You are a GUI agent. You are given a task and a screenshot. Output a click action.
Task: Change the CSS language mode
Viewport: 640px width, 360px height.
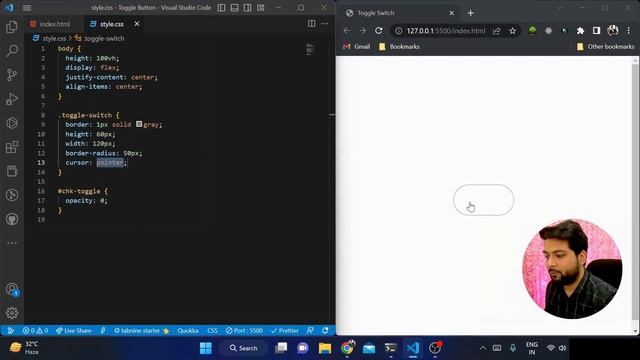pyautogui.click(x=212, y=331)
